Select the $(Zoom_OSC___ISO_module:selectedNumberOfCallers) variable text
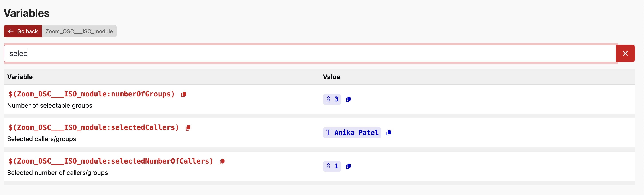This screenshot has height=195, width=644. click(110, 161)
